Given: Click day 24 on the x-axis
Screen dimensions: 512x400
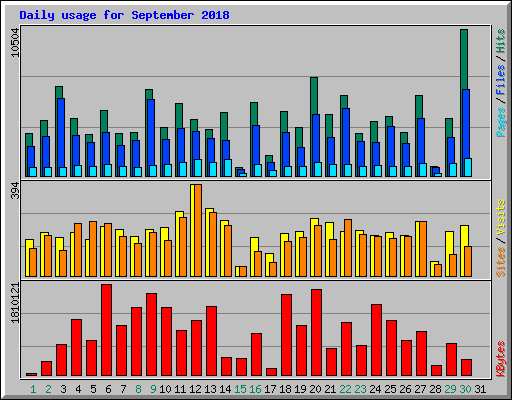Looking at the screenshot, I should [375, 389].
